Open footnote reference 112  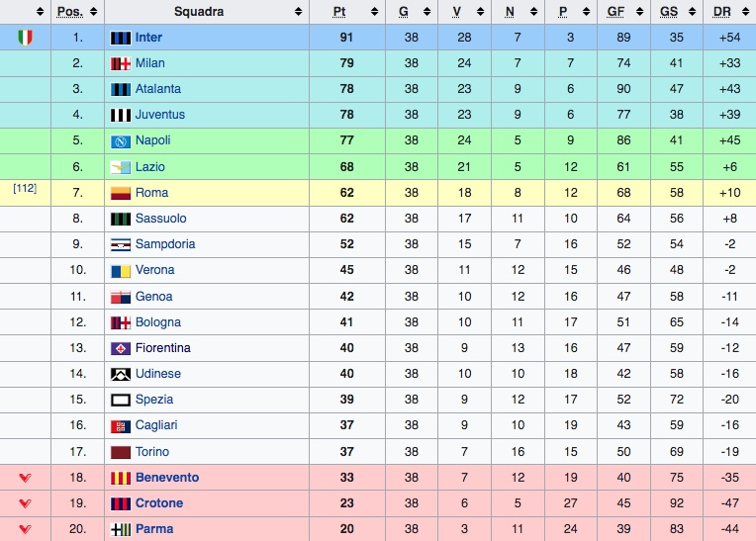25,188
